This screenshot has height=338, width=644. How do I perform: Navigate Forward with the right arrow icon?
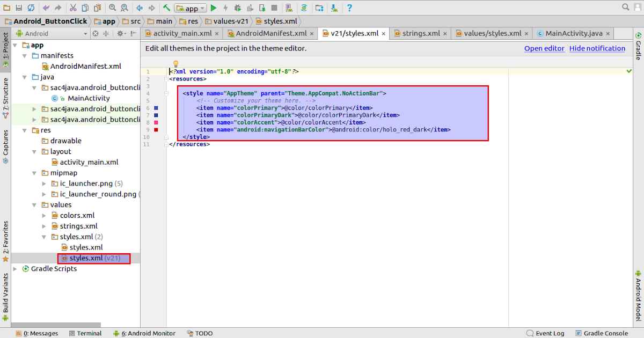pyautogui.click(x=152, y=8)
